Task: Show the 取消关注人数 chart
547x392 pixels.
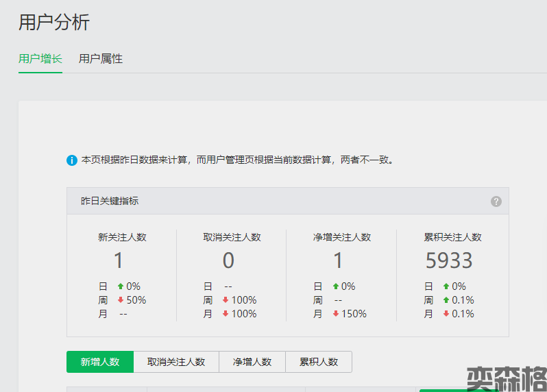Action: (176, 362)
